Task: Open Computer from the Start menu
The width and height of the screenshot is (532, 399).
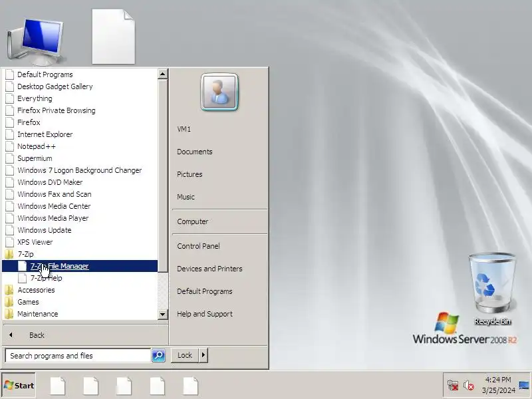Action: pyautogui.click(x=219, y=221)
